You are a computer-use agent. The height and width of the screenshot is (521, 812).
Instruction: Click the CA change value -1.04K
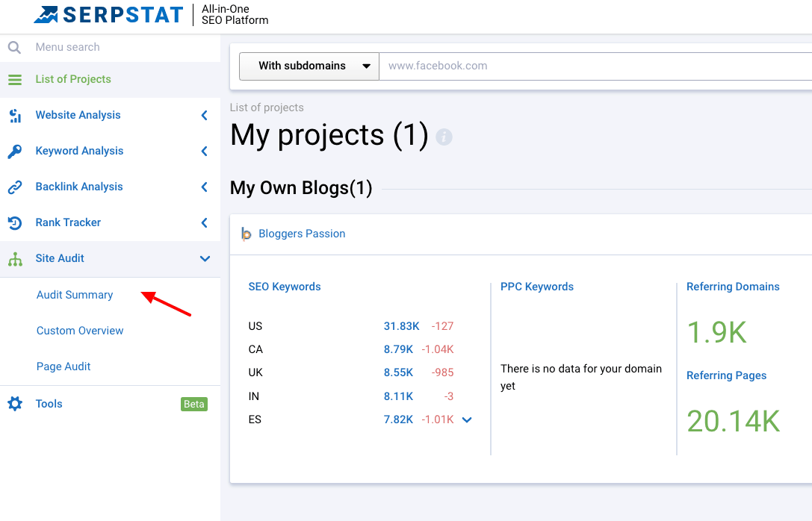pos(438,350)
